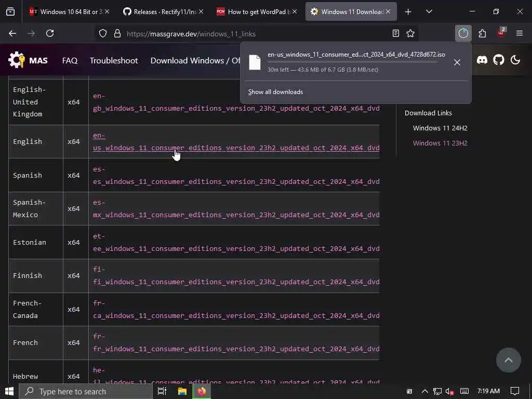The height and width of the screenshot is (399, 532).
Task: Open the FAQ menu item
Action: [x=70, y=60]
